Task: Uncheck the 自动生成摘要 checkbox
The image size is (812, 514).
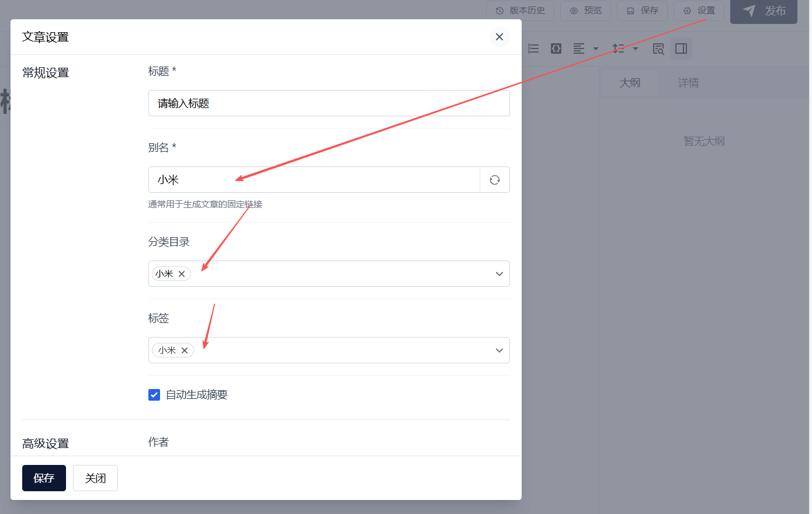Action: coord(154,395)
